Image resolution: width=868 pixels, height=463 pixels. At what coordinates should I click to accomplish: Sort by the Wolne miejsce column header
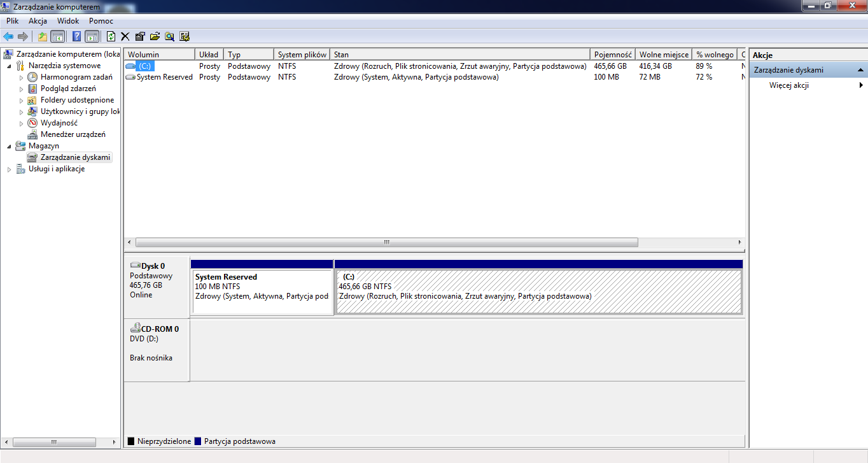coord(664,55)
